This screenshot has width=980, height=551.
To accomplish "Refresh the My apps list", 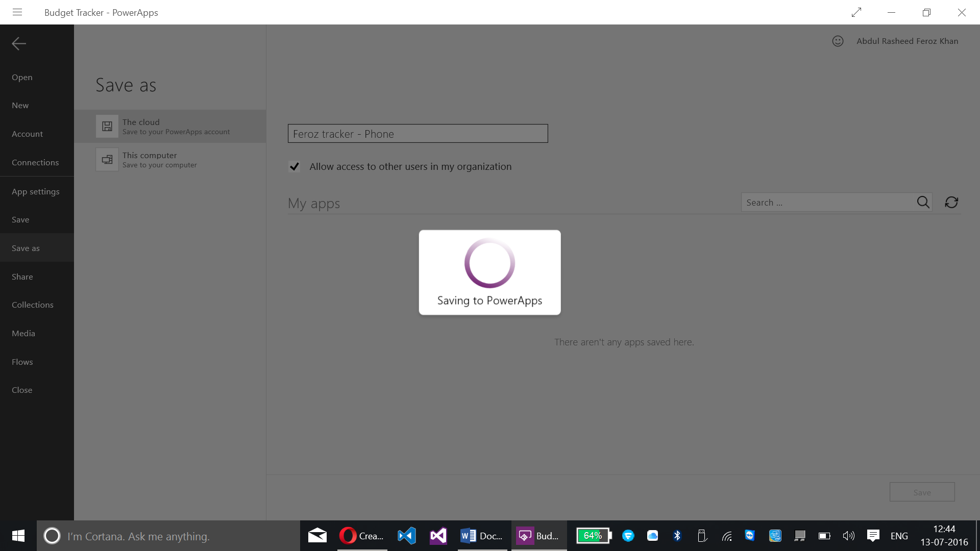I will [951, 203].
